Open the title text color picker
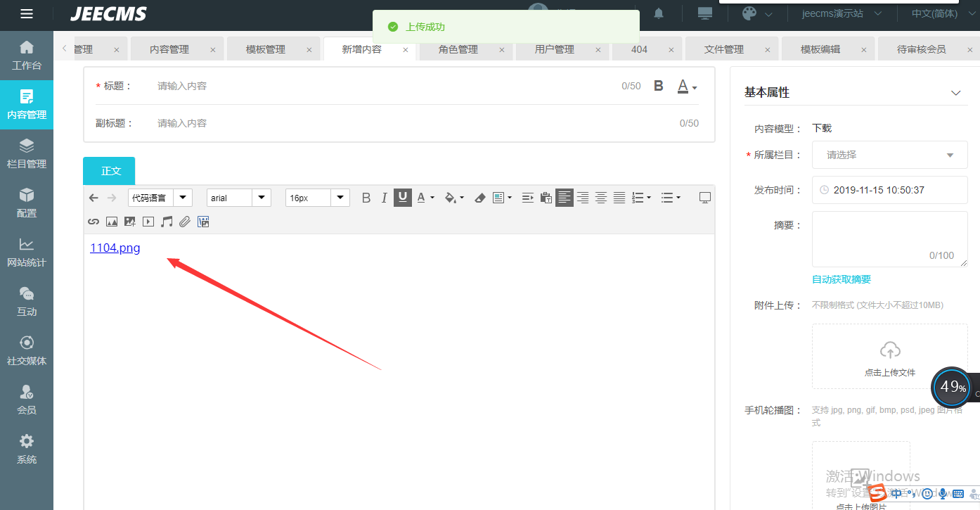The image size is (980, 510). (687, 87)
